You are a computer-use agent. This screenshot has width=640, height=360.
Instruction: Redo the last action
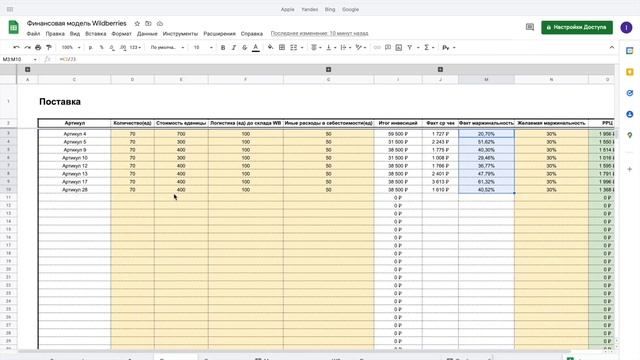point(27,47)
